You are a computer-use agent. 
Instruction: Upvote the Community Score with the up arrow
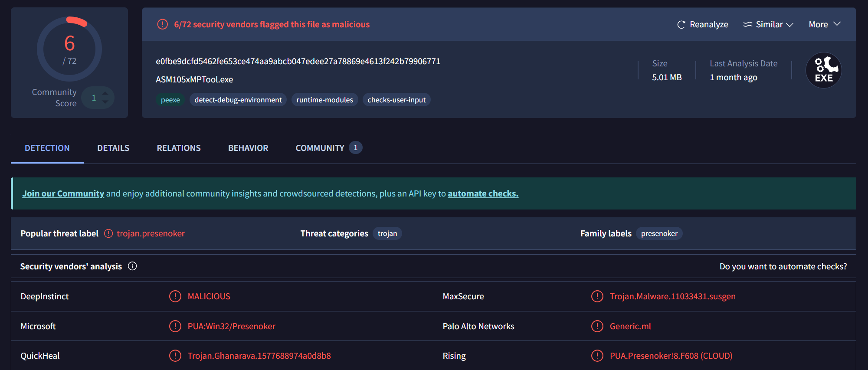105,93
